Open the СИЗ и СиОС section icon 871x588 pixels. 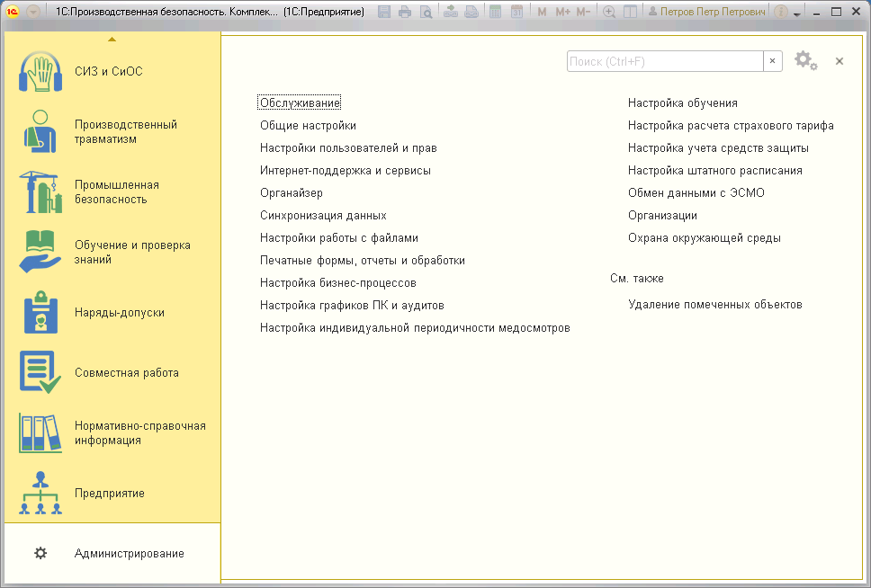coord(40,72)
